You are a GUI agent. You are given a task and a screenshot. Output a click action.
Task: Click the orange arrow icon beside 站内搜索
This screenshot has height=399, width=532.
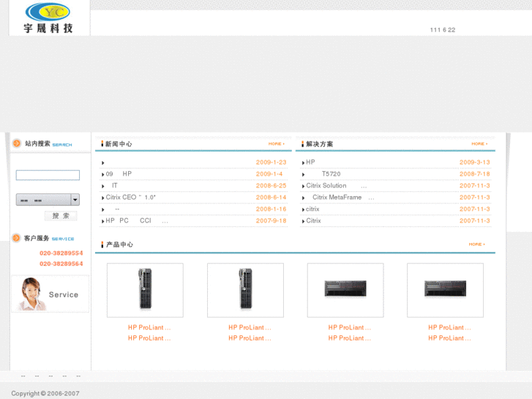pyautogui.click(x=17, y=143)
